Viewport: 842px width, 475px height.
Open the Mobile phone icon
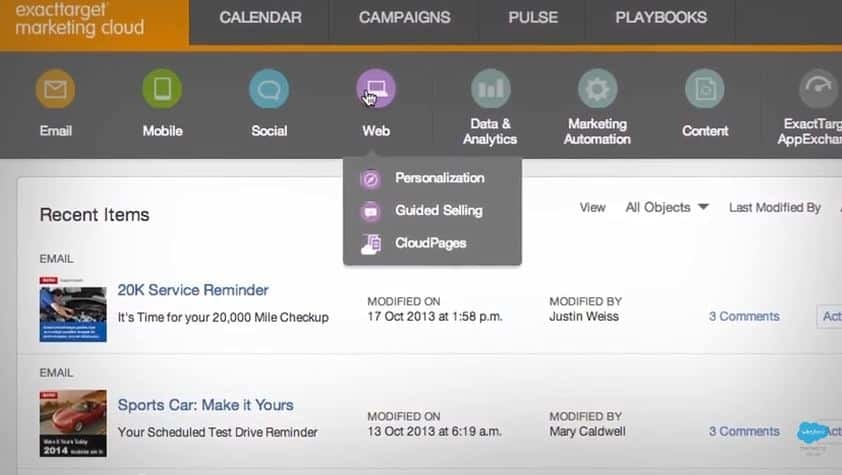click(x=162, y=90)
